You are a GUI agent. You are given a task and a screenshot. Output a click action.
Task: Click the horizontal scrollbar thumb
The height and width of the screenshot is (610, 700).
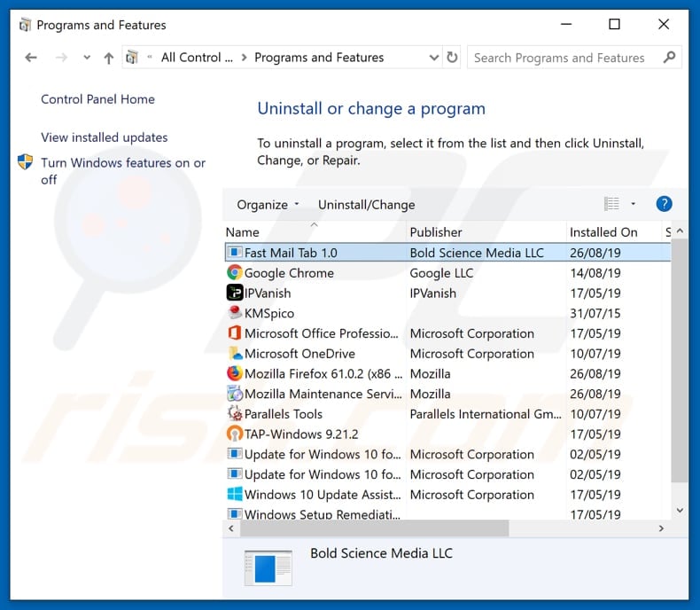[x=374, y=528]
